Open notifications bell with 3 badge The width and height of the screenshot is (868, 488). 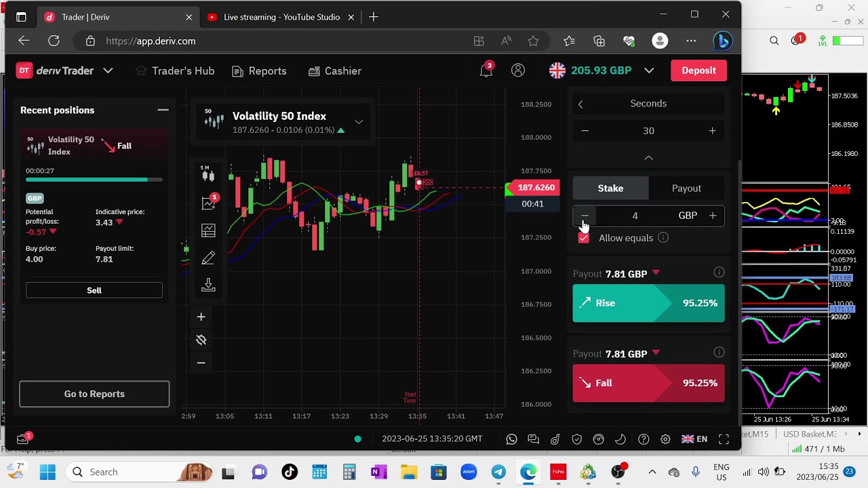point(486,70)
